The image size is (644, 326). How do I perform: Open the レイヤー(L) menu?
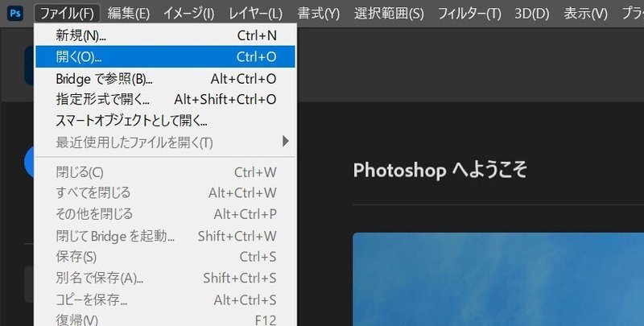coord(255,14)
